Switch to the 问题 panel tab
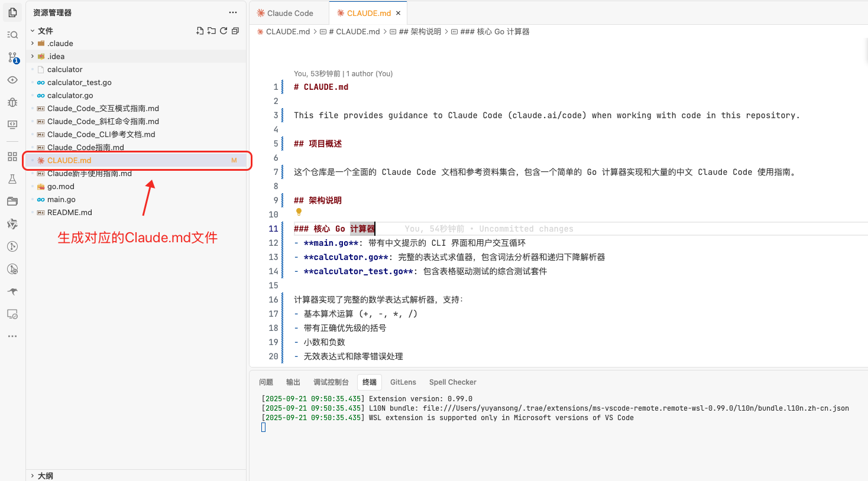 coord(266,382)
